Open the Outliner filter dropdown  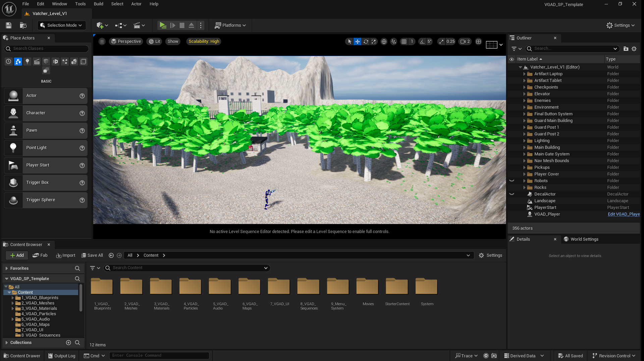coord(517,49)
